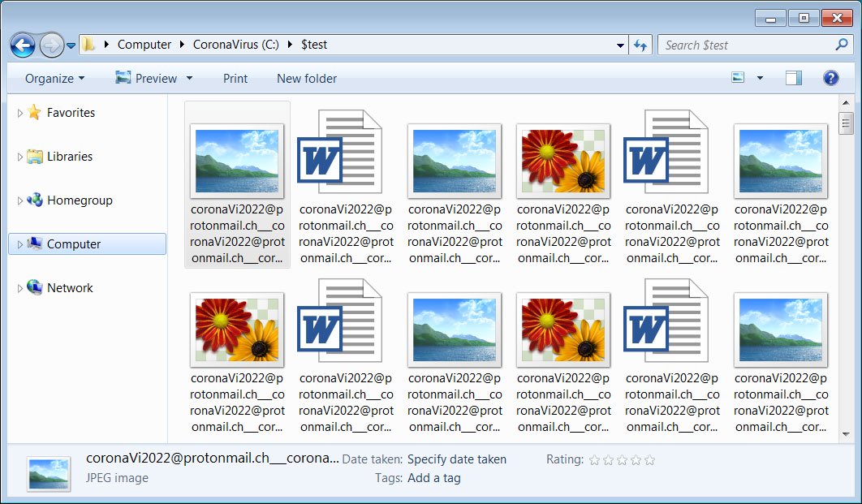
Task: Toggle the preview pane icon
Action: (793, 78)
